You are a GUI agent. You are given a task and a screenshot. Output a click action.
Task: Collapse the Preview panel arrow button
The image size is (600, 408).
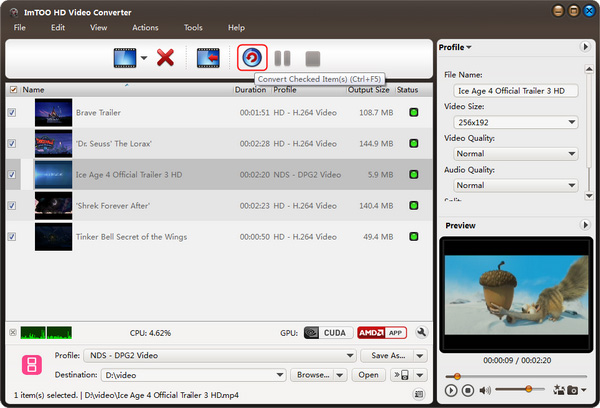[585, 225]
